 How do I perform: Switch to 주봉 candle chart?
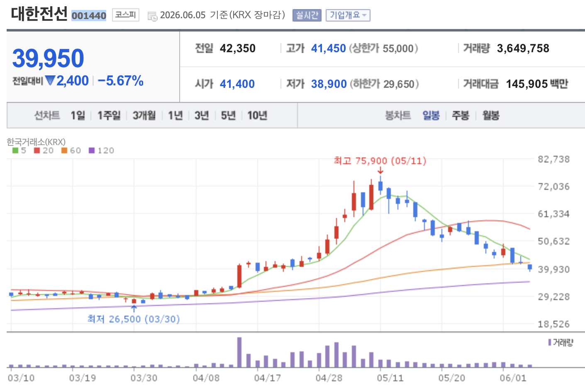pyautogui.click(x=461, y=115)
